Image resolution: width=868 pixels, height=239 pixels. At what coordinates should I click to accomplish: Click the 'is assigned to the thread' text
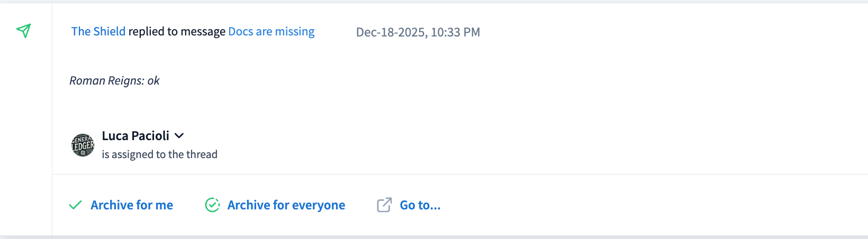pyautogui.click(x=159, y=154)
